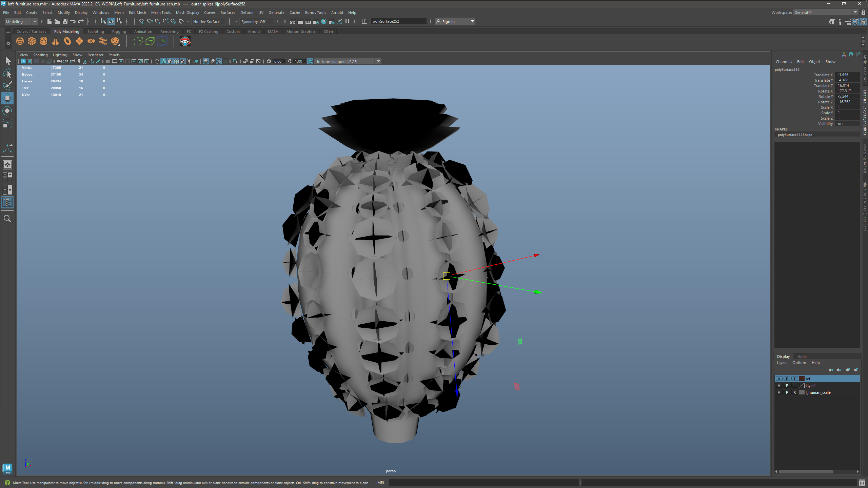Screen dimensions: 868x488
Task: Click the ref layer color swatch
Action: point(802,379)
